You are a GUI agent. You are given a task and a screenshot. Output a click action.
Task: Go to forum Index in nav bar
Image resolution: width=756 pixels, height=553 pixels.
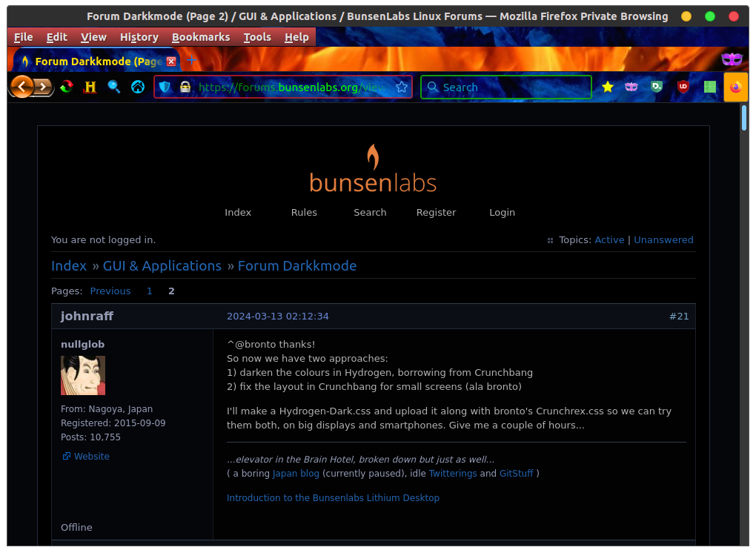pyautogui.click(x=238, y=213)
